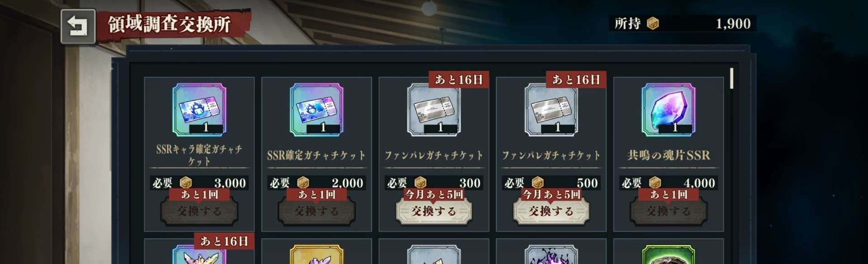Image resolution: width=868 pixels, height=264 pixels.
Task: Click 交換する for the 500 coin ticket
Action: click(x=551, y=211)
